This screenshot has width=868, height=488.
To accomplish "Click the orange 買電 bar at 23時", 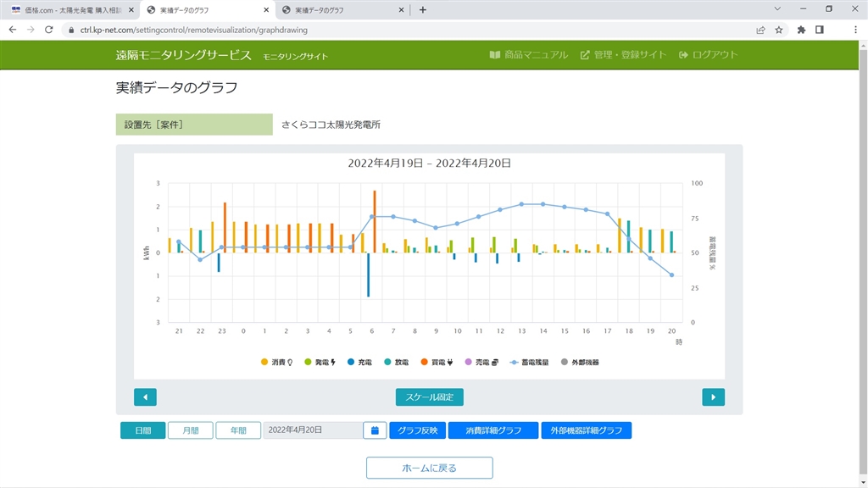I will (x=225, y=227).
